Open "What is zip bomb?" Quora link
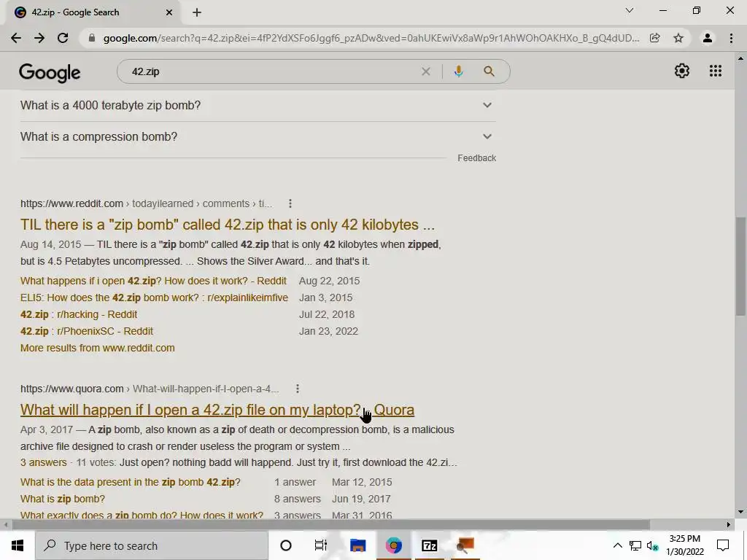The image size is (747, 560). tap(63, 499)
